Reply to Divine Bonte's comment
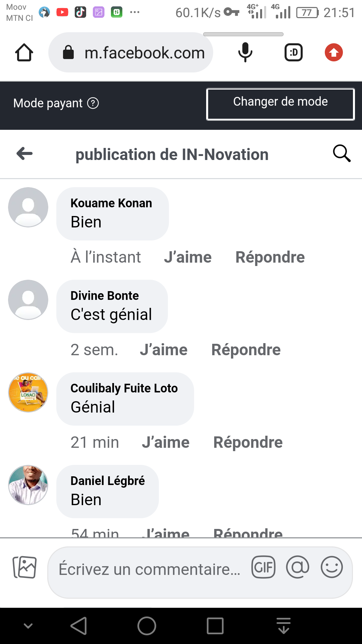The image size is (362, 644). point(246,350)
